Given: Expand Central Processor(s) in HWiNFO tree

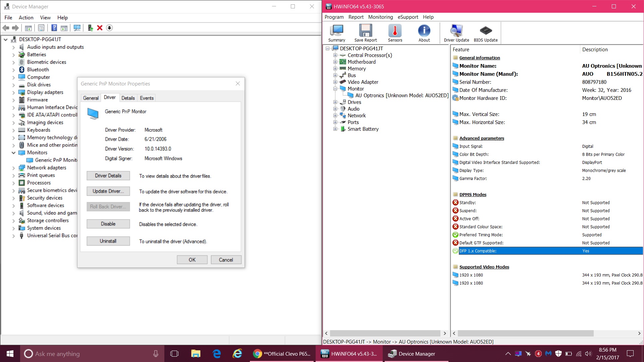Looking at the screenshot, I should (x=335, y=55).
